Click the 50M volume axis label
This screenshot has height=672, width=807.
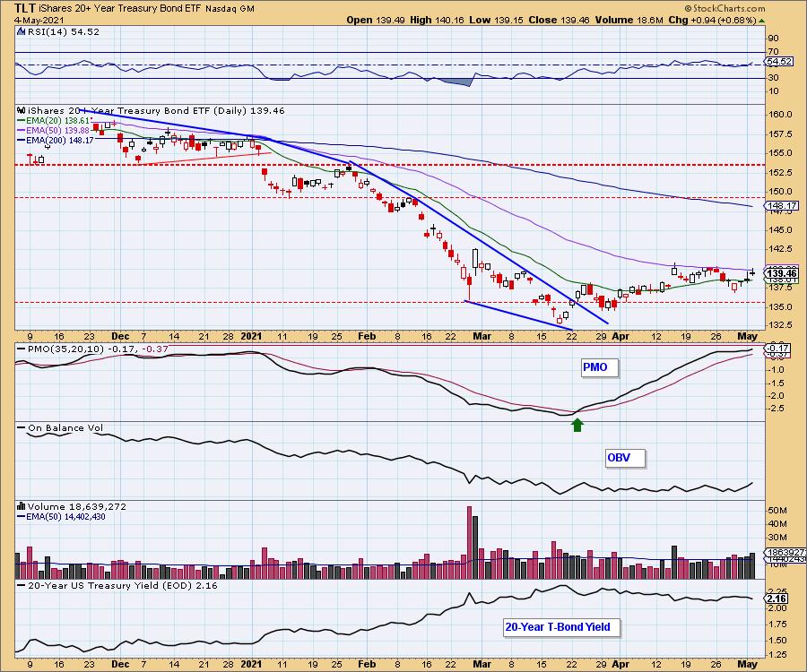pyautogui.click(x=777, y=511)
